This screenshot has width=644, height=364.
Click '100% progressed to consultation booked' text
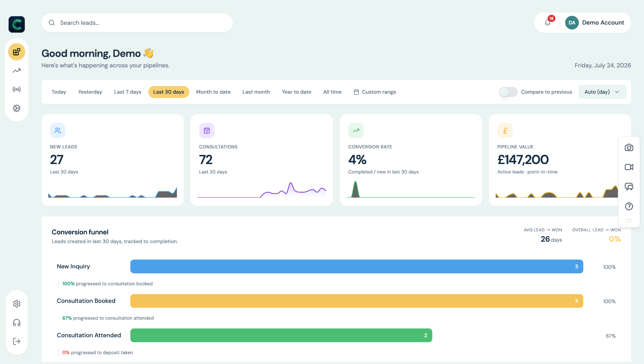click(x=107, y=284)
